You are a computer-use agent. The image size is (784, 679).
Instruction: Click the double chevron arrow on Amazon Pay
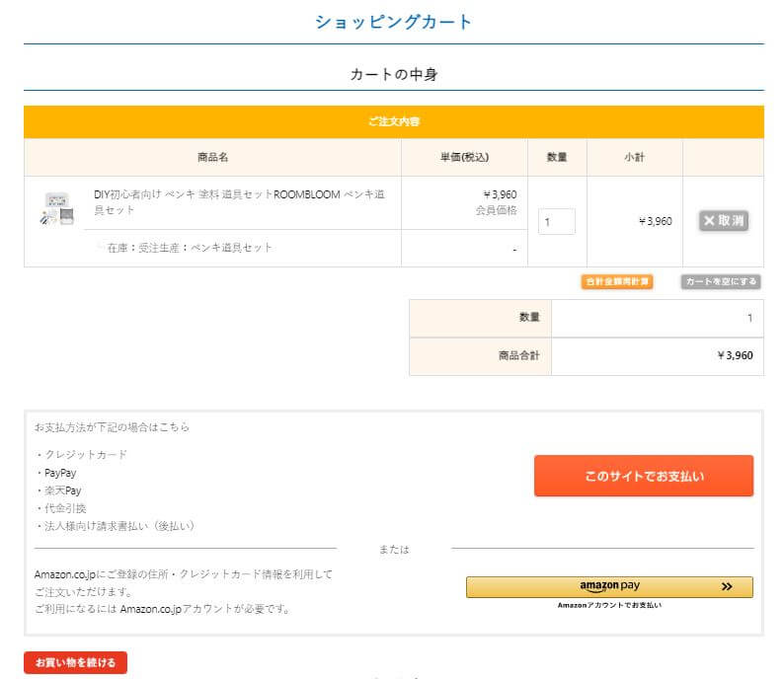(727, 586)
